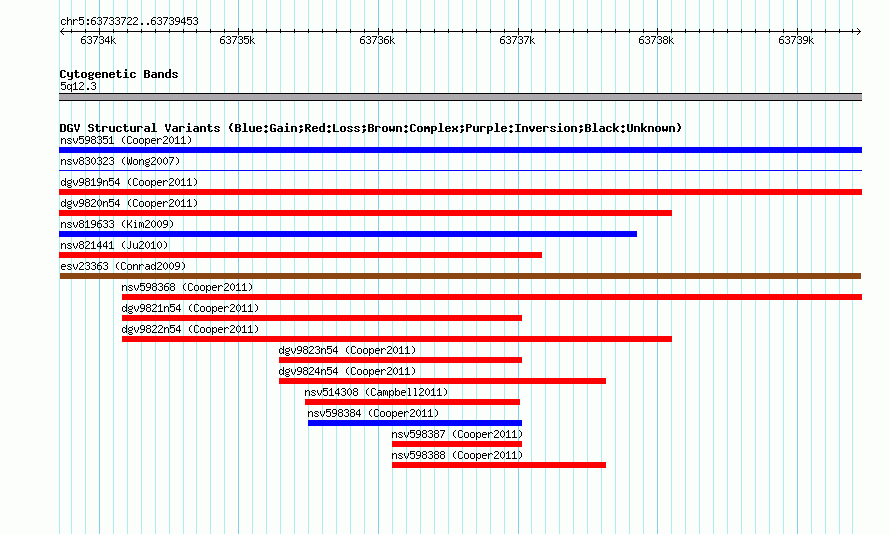Click the right arrowhead of the ruler

(x=859, y=31)
